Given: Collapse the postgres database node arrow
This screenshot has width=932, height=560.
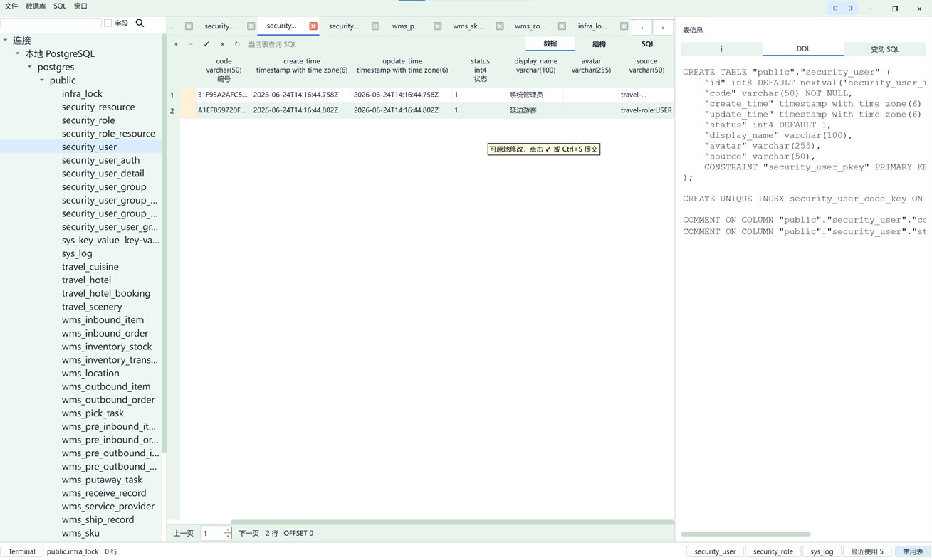Looking at the screenshot, I should pyautogui.click(x=30, y=67).
